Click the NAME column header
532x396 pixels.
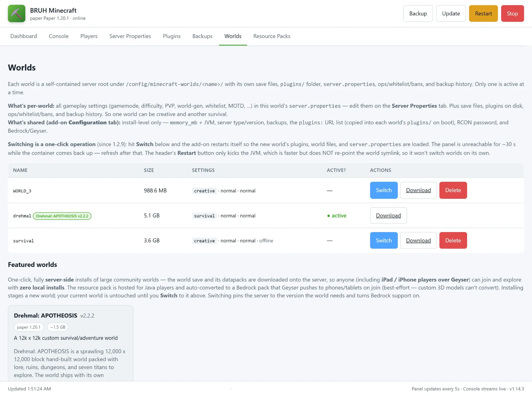pos(20,170)
